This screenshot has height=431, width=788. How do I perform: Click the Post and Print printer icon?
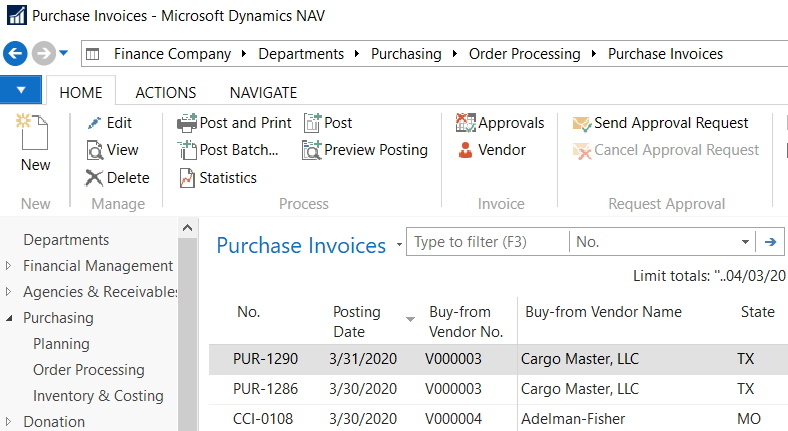[x=187, y=123]
